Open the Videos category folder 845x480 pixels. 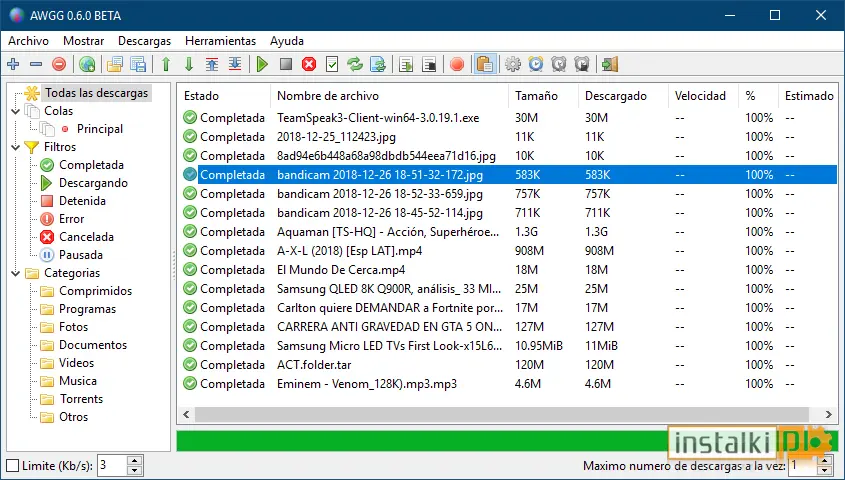pos(77,363)
